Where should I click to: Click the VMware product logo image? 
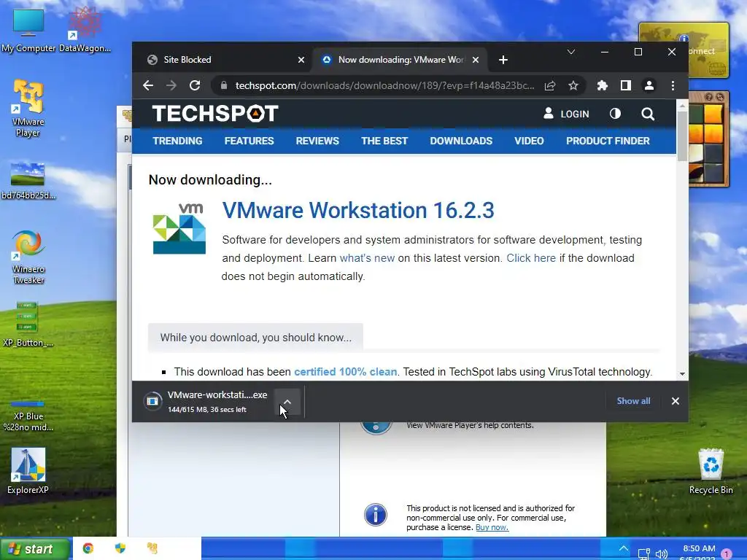pyautogui.click(x=179, y=228)
